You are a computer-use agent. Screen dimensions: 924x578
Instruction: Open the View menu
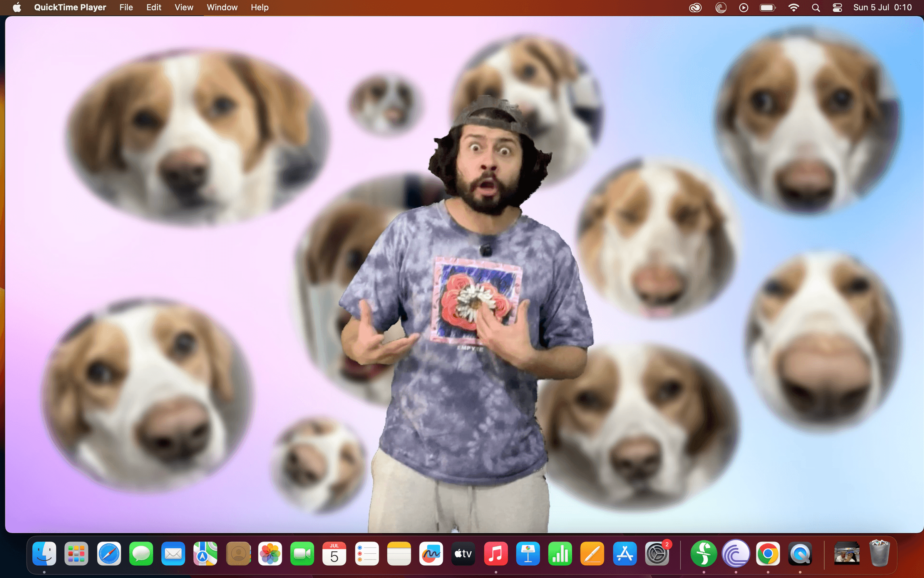[x=184, y=7]
